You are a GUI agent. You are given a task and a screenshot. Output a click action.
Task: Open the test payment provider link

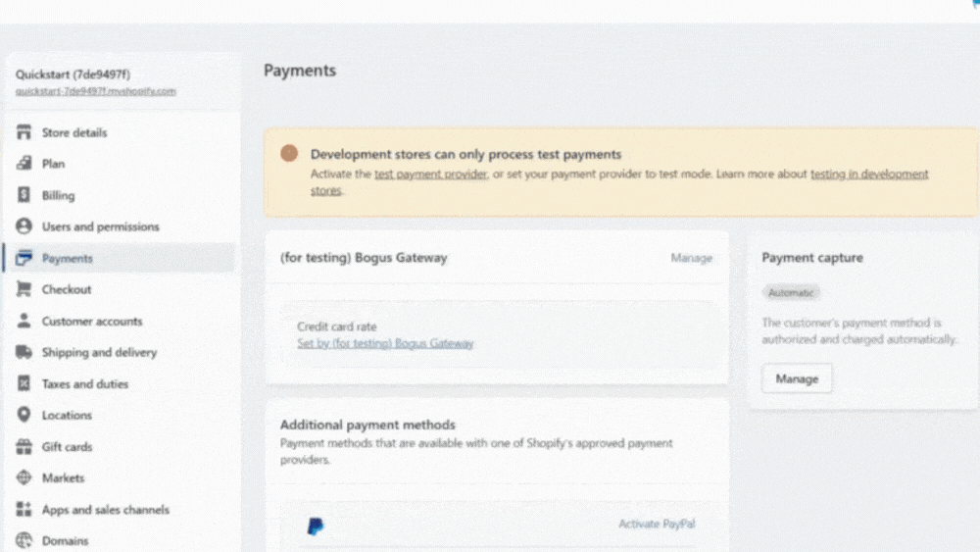430,174
